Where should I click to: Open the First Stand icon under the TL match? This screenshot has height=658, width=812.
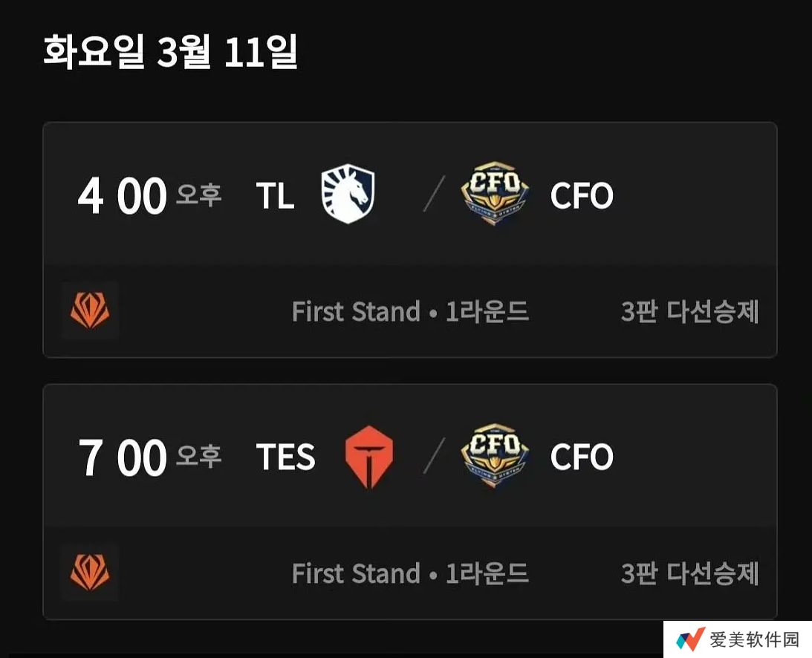pos(90,311)
